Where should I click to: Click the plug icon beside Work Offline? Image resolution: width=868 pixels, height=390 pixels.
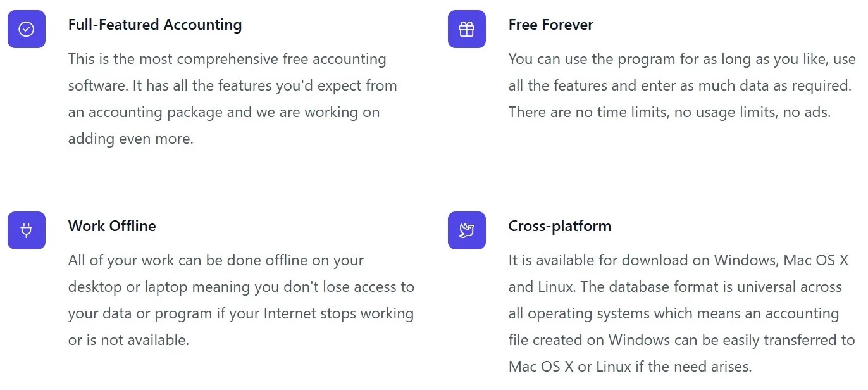pyautogui.click(x=27, y=230)
